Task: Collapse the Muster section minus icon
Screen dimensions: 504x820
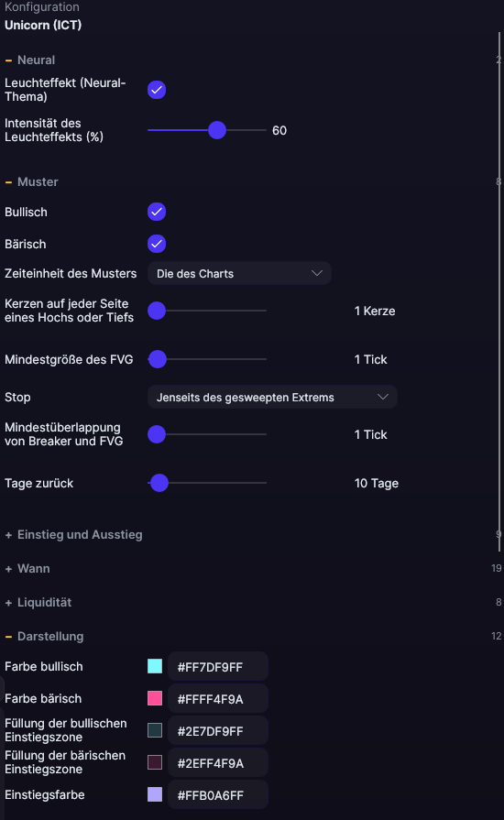Action: coord(8,182)
